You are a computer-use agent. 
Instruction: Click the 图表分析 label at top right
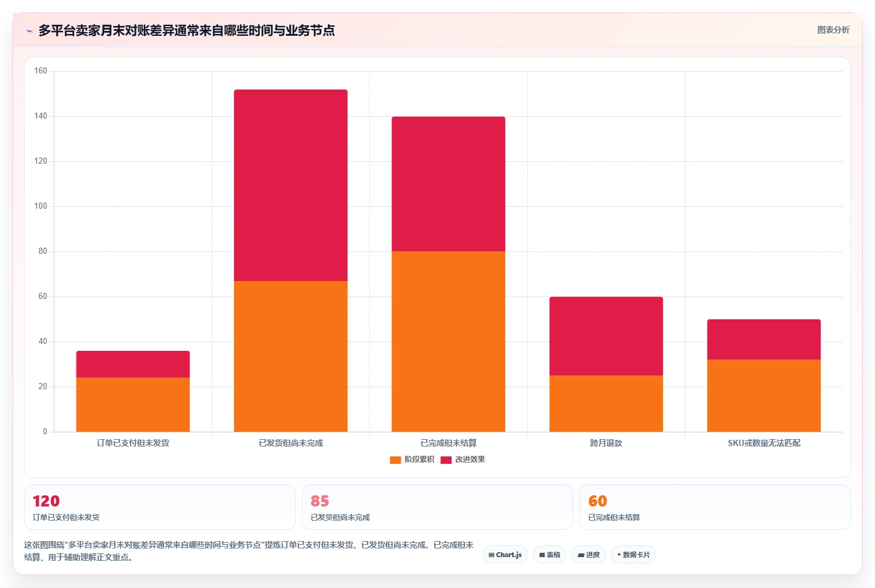pyautogui.click(x=833, y=30)
